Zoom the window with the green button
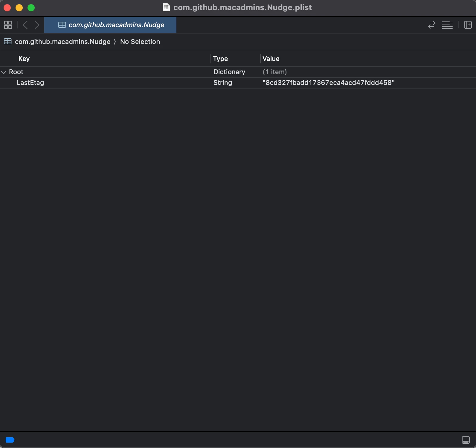The image size is (476, 448). [x=31, y=8]
